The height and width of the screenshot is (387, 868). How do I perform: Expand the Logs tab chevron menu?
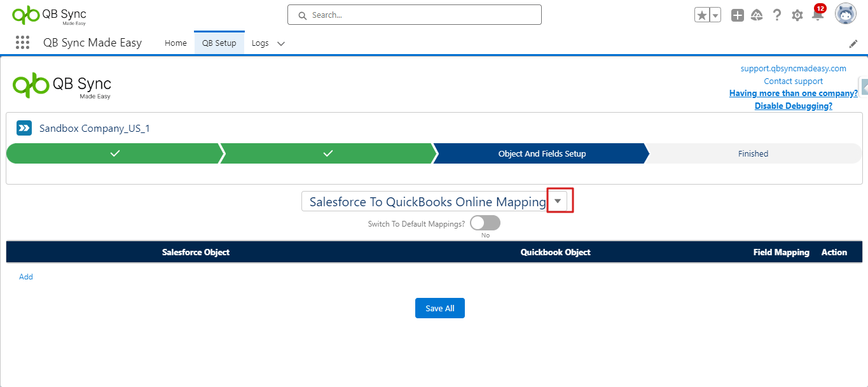point(281,44)
